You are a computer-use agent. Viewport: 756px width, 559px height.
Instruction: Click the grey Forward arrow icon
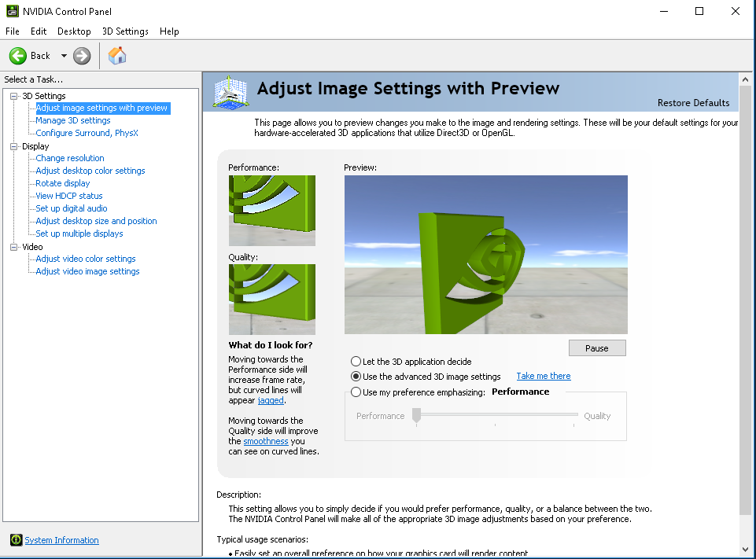(82, 56)
